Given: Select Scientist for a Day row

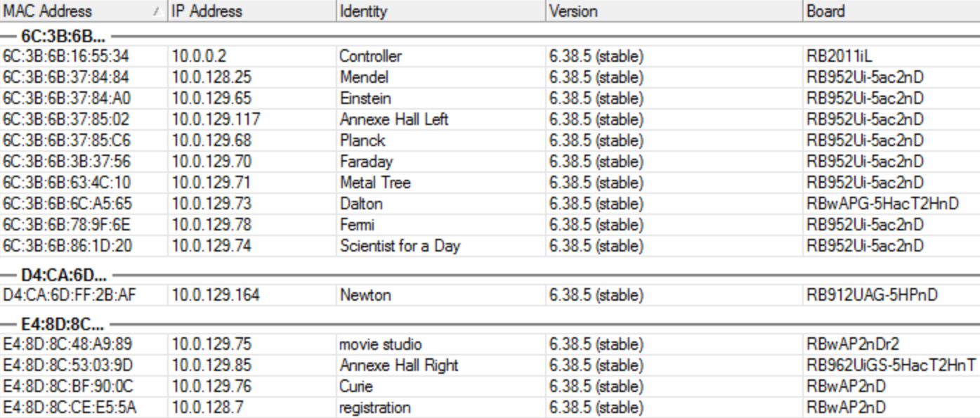Looking at the screenshot, I should pyautogui.click(x=400, y=246).
